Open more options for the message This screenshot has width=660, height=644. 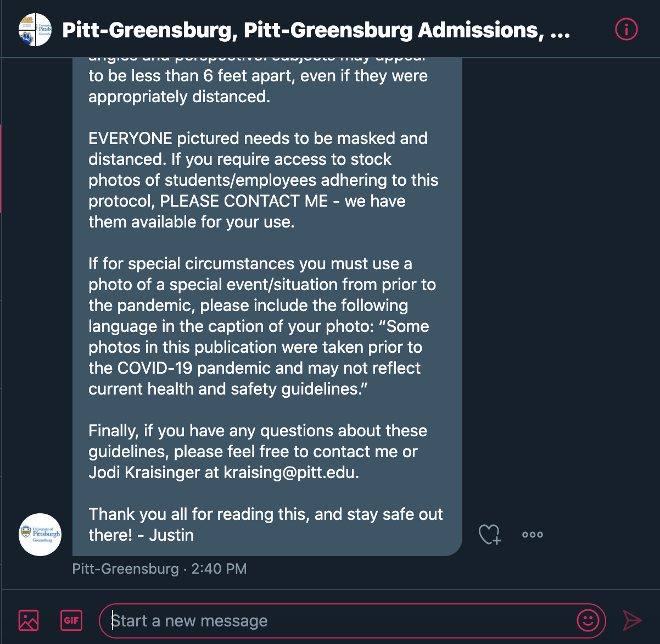point(532,534)
